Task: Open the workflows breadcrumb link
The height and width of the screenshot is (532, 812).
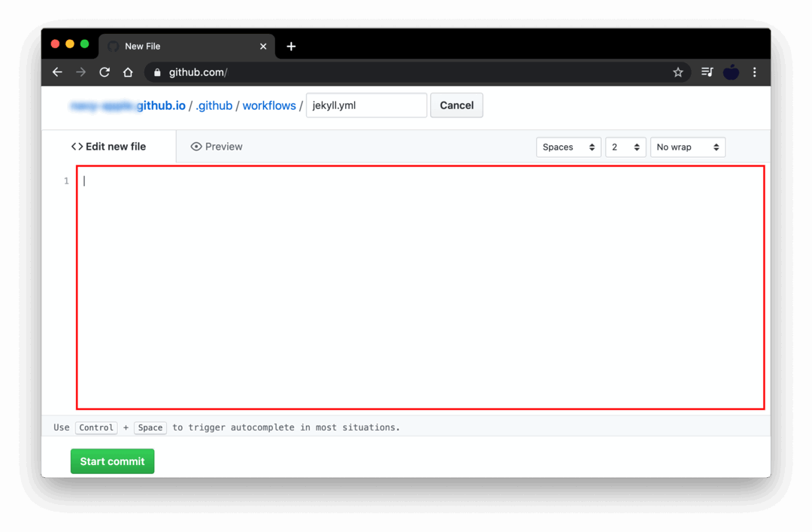Action: (x=269, y=105)
